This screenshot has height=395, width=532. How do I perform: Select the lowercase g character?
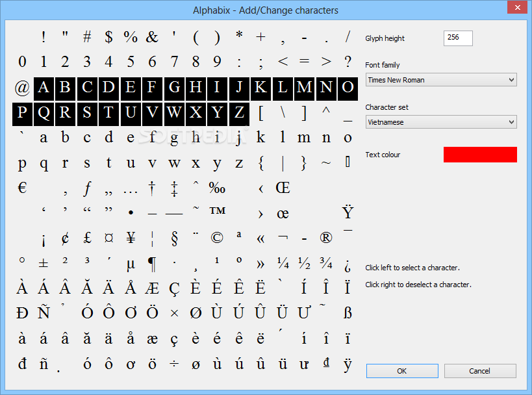coord(174,139)
